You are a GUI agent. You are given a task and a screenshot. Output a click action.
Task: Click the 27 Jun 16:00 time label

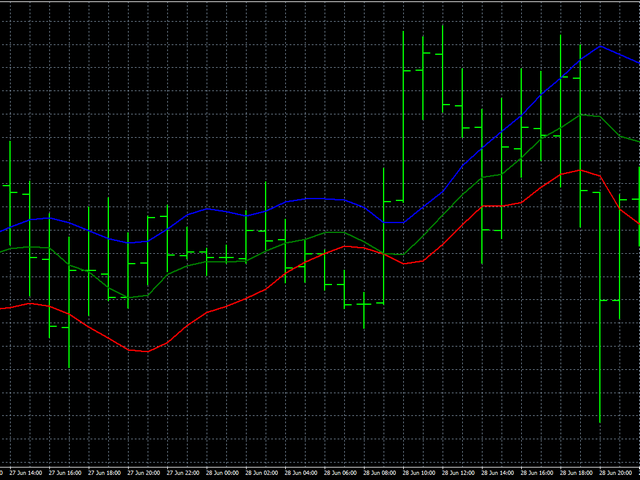pyautogui.click(x=66, y=472)
